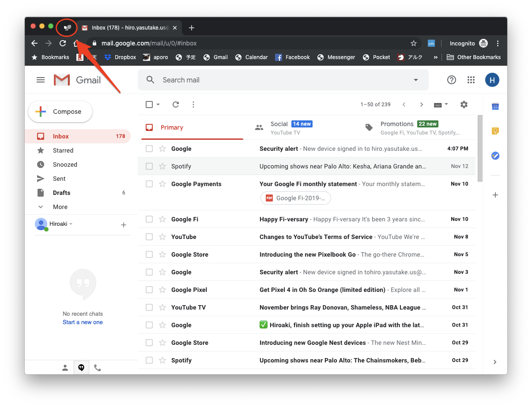Open Google Calendar side panel icon
Image resolution: width=532 pixels, height=407 pixels.
click(495, 106)
